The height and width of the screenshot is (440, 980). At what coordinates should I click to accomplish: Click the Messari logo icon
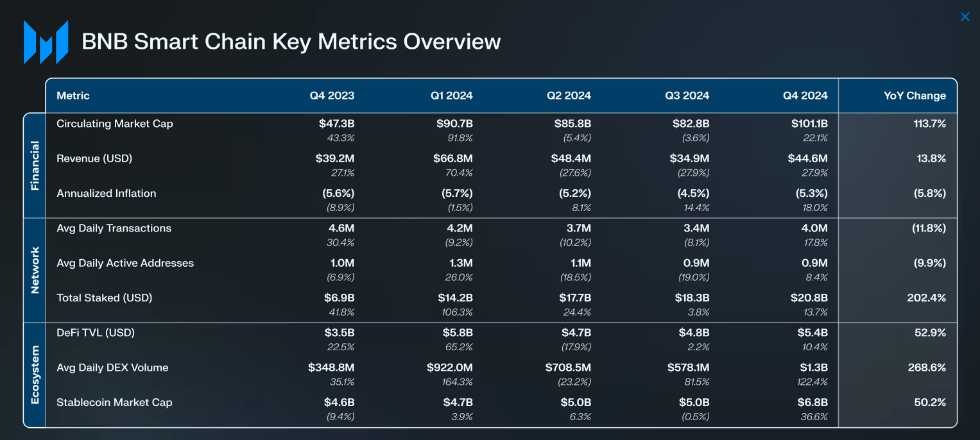(x=46, y=42)
